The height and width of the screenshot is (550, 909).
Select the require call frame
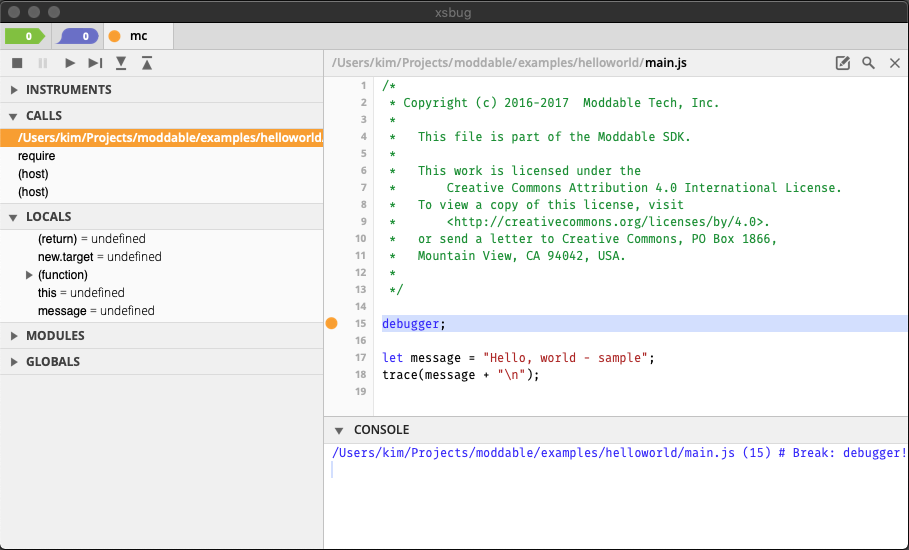coord(161,156)
